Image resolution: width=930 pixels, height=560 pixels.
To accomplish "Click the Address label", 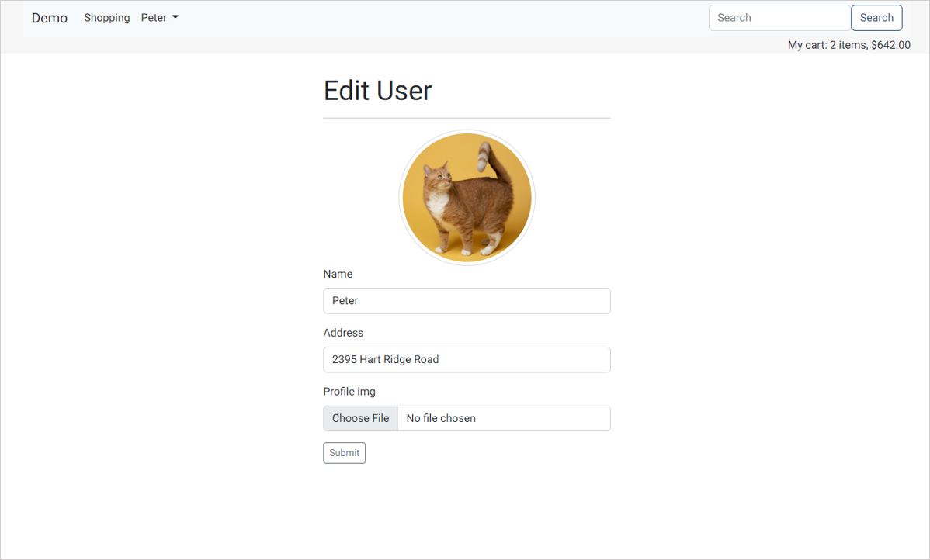I will tap(343, 333).
